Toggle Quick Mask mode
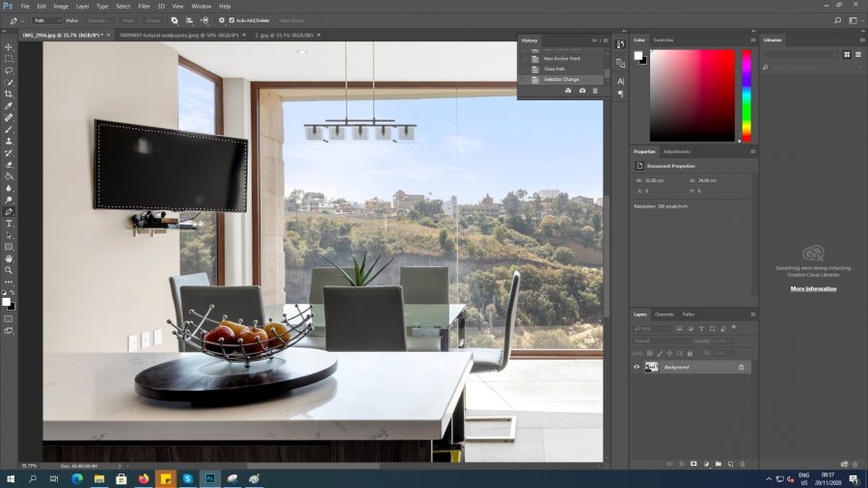Viewport: 868px width, 488px height. point(9,318)
